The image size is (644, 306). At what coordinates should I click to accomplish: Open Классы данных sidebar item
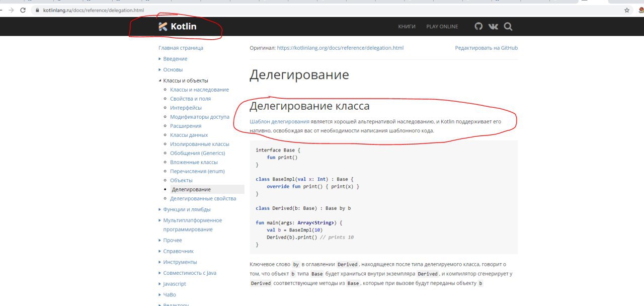[x=189, y=135]
